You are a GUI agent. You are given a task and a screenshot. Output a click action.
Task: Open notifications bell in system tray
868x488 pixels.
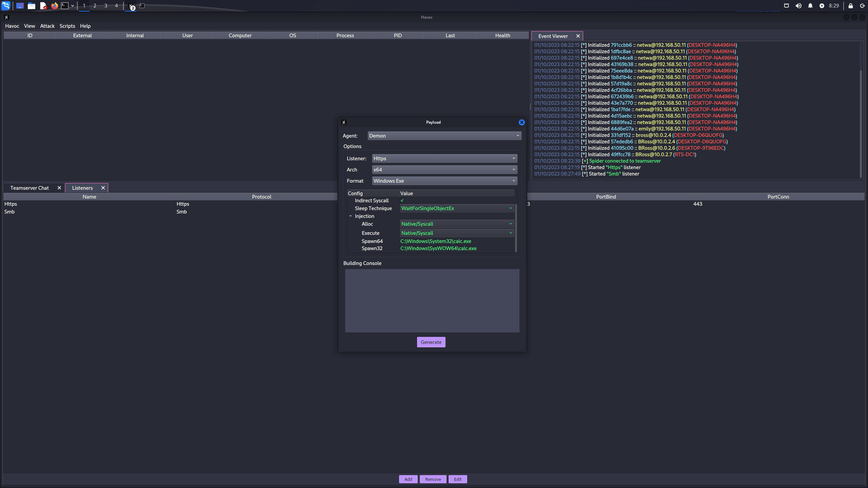(810, 6)
